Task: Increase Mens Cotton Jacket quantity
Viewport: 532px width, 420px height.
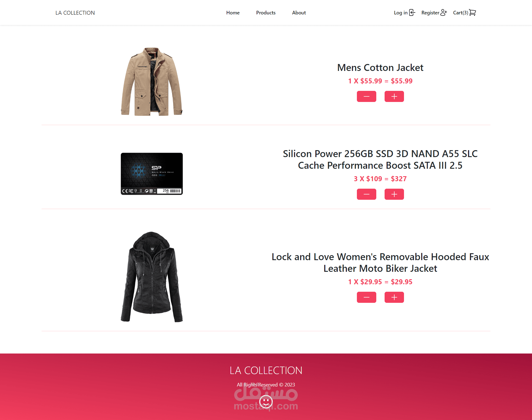Action: (x=394, y=96)
